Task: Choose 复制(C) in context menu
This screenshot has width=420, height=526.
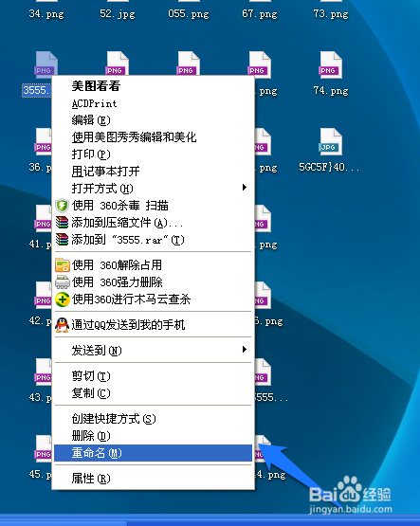Action: click(91, 393)
